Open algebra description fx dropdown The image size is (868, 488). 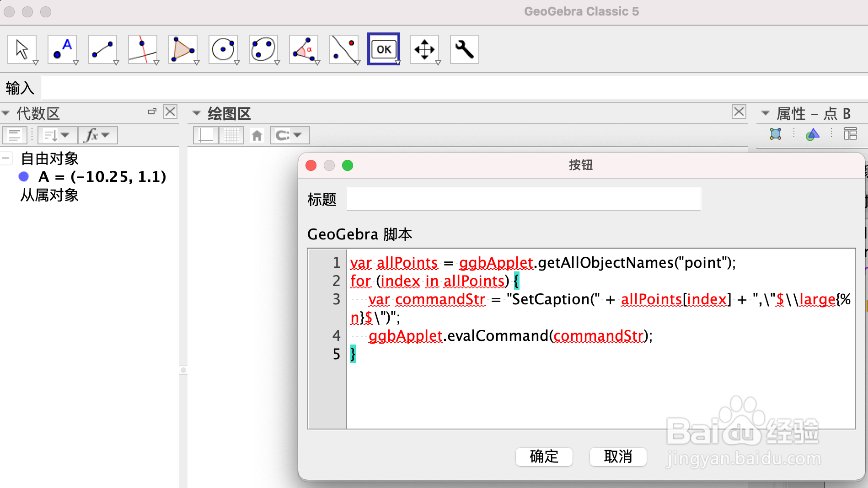98,135
